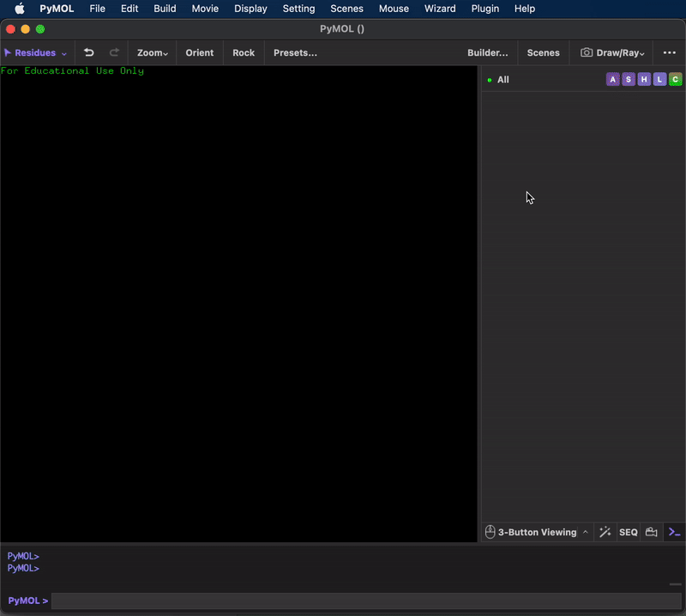Screen dimensions: 686x616
Task: Click the command log scrollbar handle
Action: pyautogui.click(x=676, y=584)
